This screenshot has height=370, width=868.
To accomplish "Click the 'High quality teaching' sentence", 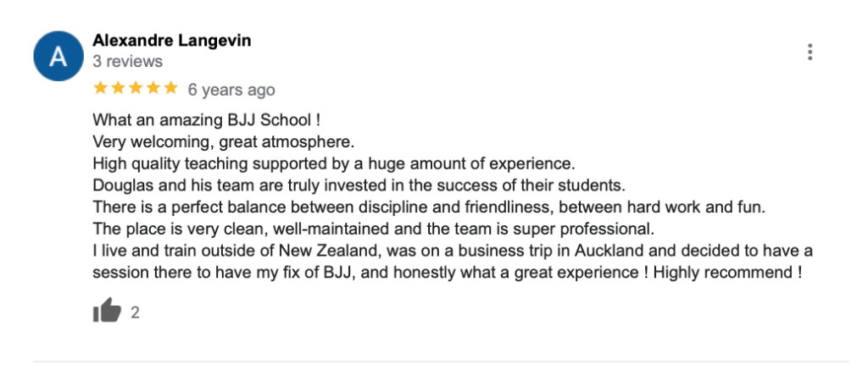I will point(334,163).
